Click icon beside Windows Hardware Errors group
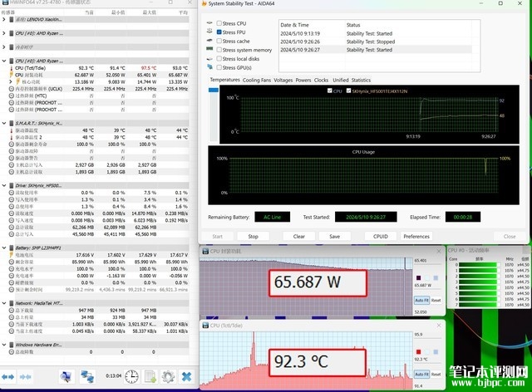This screenshot has height=392, width=532. coord(12,345)
